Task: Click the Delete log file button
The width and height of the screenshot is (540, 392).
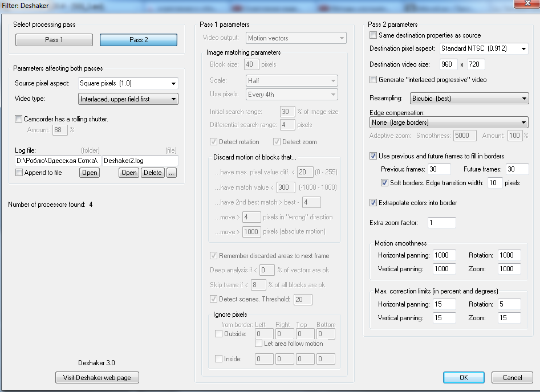Action: click(153, 173)
